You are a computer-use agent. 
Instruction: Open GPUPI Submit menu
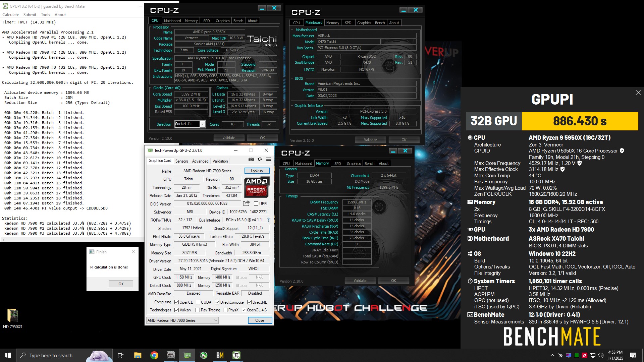point(30,15)
